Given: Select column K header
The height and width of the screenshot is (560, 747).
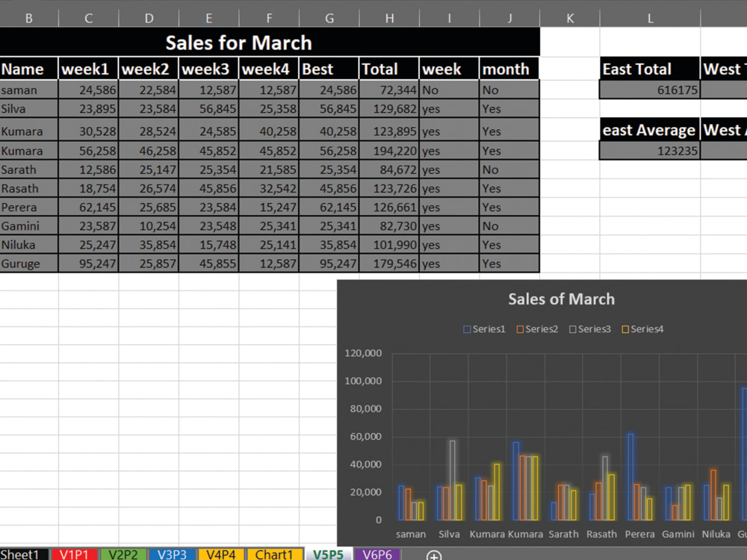Looking at the screenshot, I should pos(570,18).
